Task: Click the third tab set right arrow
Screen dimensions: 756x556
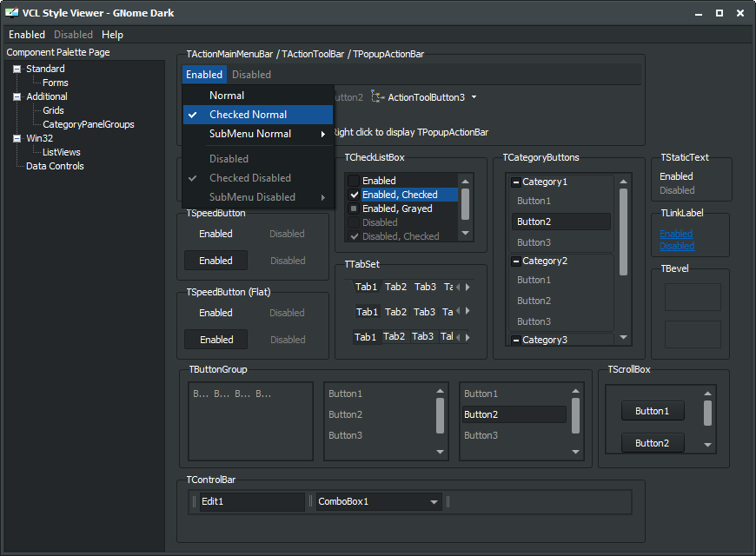Action: [x=468, y=338]
